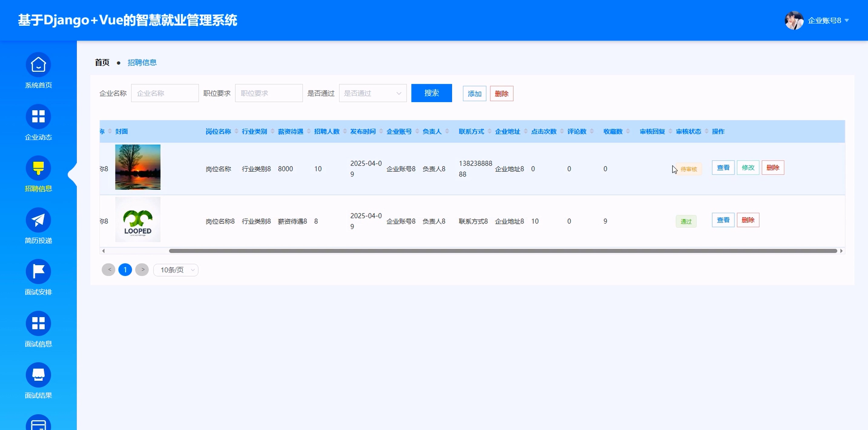Image resolution: width=868 pixels, height=430 pixels.
Task: Select page 1 in pagination
Action: 125,270
